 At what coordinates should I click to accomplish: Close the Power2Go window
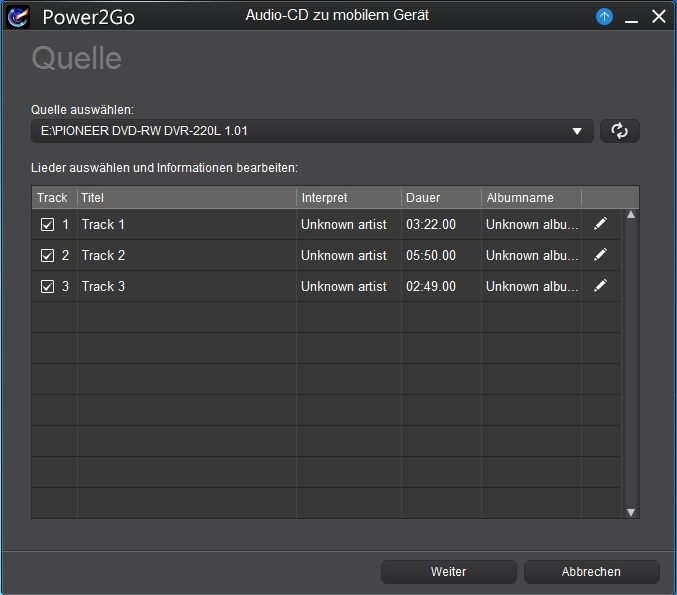click(x=659, y=17)
